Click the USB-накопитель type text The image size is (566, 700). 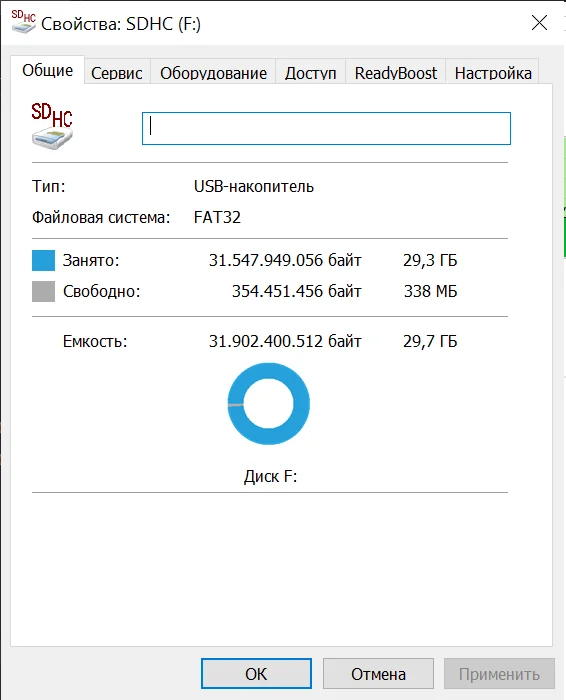pyautogui.click(x=254, y=186)
